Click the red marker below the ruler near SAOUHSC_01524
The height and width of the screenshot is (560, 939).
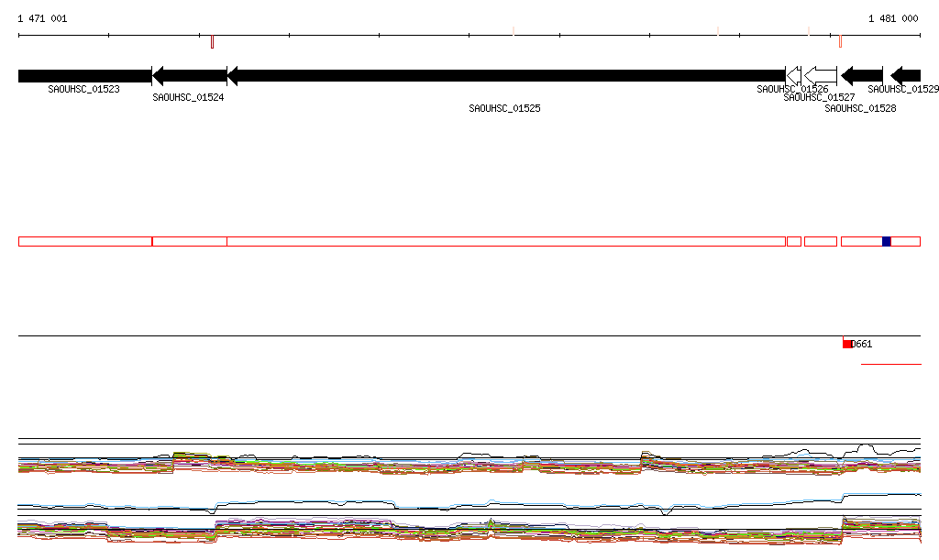[212, 42]
